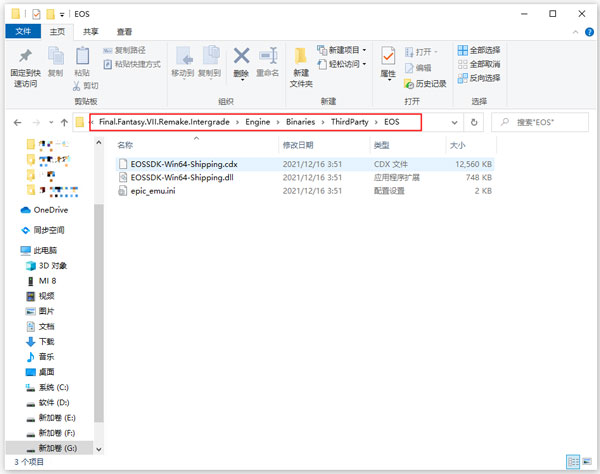Image resolution: width=600 pixels, height=474 pixels.
Task: Open the Easy access dropdown
Action: tap(341, 64)
